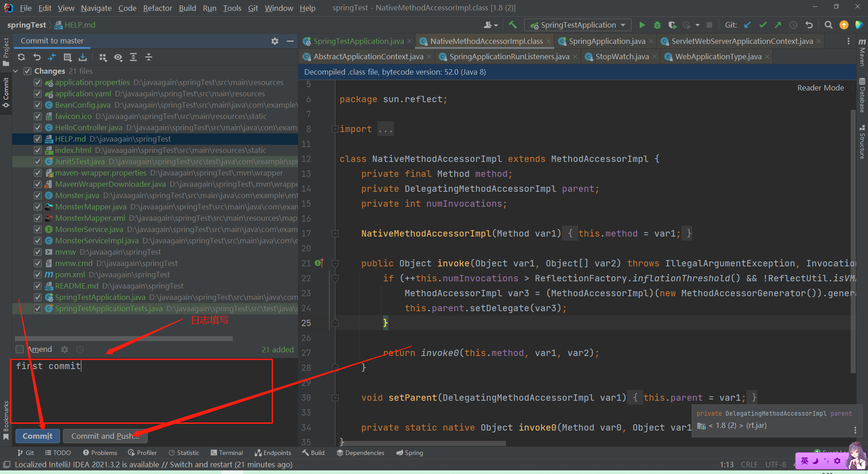Open the user account dropdown in toolbar

click(x=491, y=25)
